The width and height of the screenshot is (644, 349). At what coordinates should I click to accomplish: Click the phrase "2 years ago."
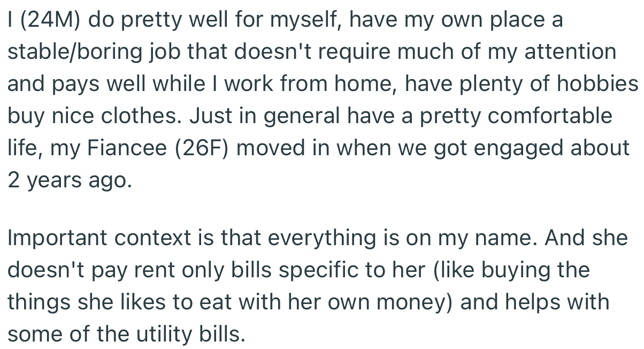click(x=68, y=180)
